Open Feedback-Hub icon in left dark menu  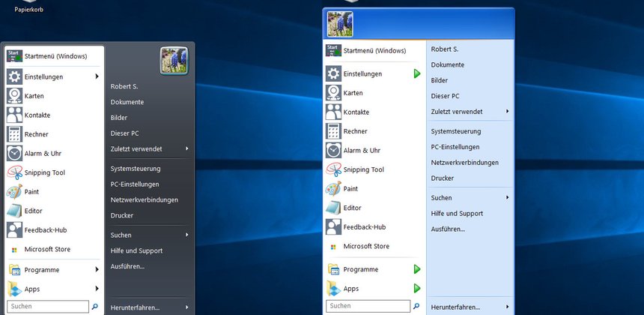[x=14, y=230]
